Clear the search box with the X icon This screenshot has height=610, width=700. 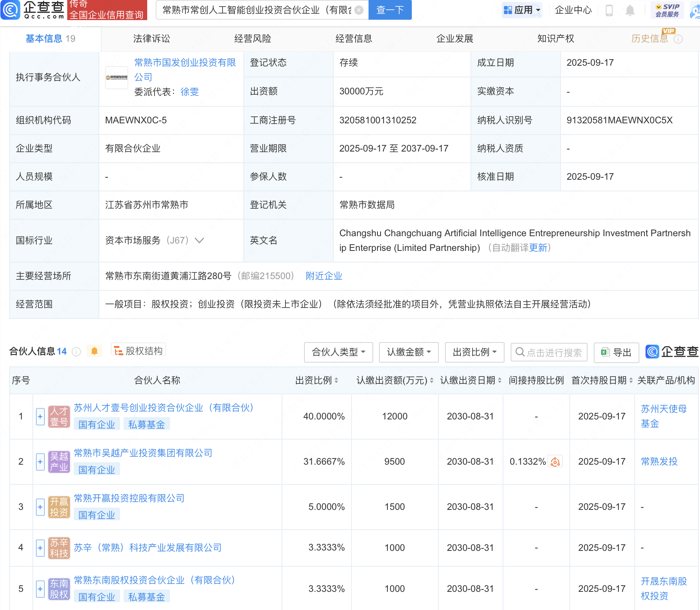(x=359, y=10)
